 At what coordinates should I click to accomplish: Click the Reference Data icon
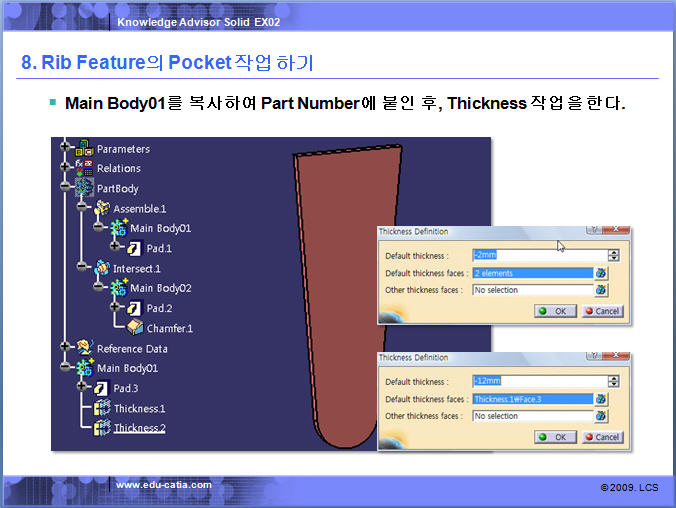(x=84, y=348)
